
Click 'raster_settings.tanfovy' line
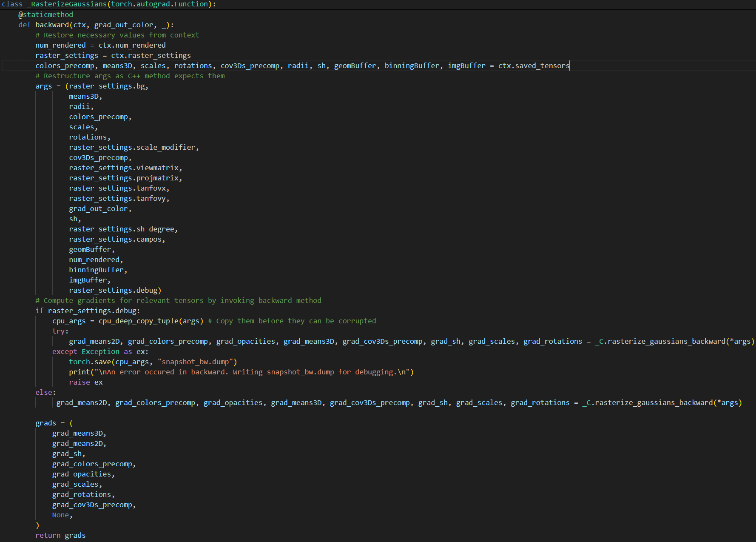pyautogui.click(x=119, y=198)
